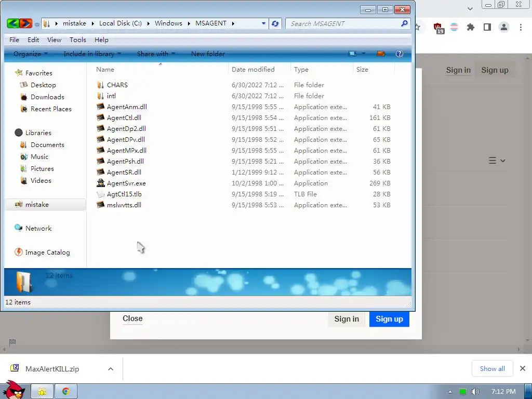Sort by the Type column header
This screenshot has height=399, width=532.
tap(301, 69)
